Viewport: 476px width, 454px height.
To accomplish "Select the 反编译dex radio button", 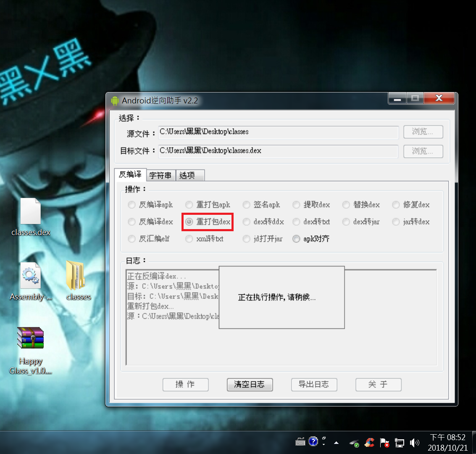I will point(150,222).
